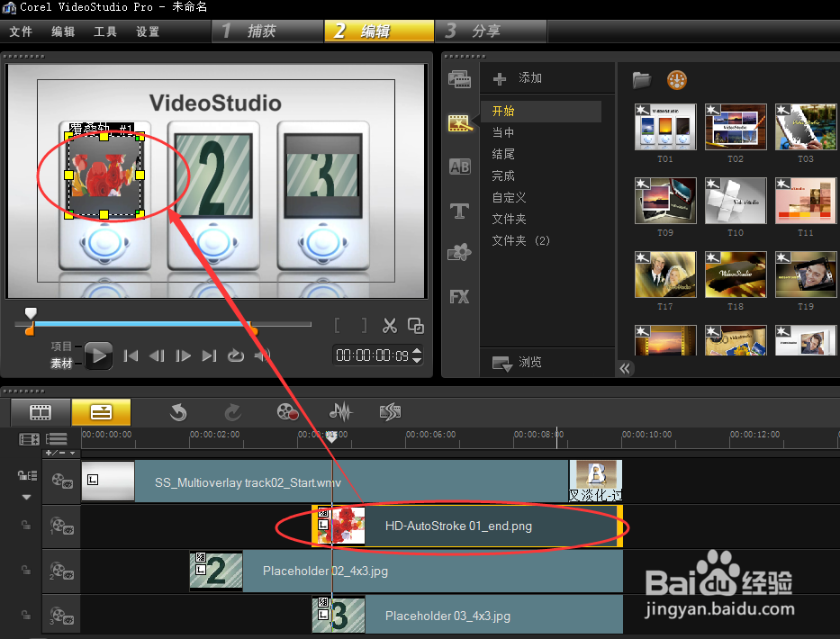Open the Media library panel icon

(459, 79)
